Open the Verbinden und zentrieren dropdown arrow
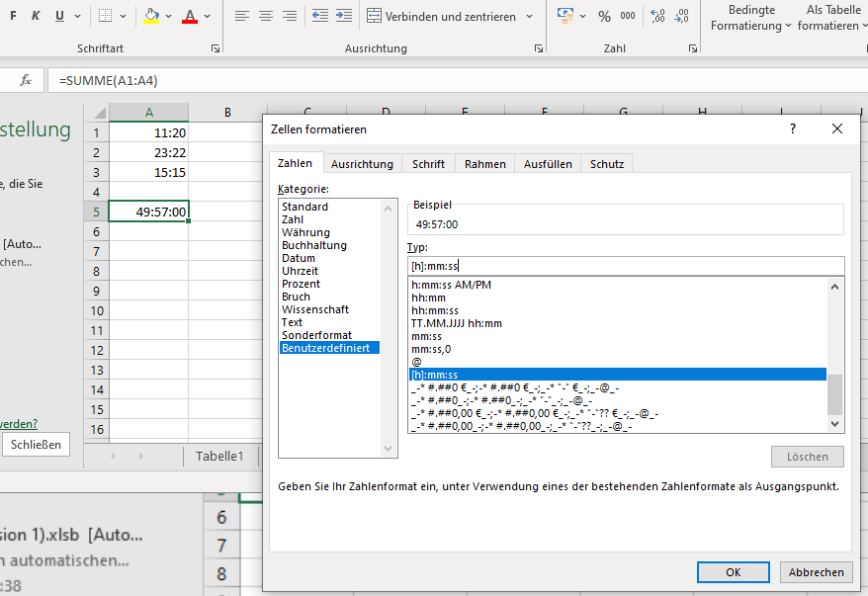This screenshot has height=596, width=868. point(527,16)
